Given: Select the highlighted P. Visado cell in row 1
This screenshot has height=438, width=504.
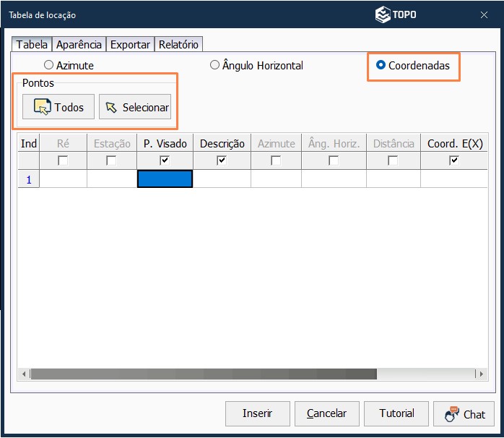Looking at the screenshot, I should click(x=165, y=179).
